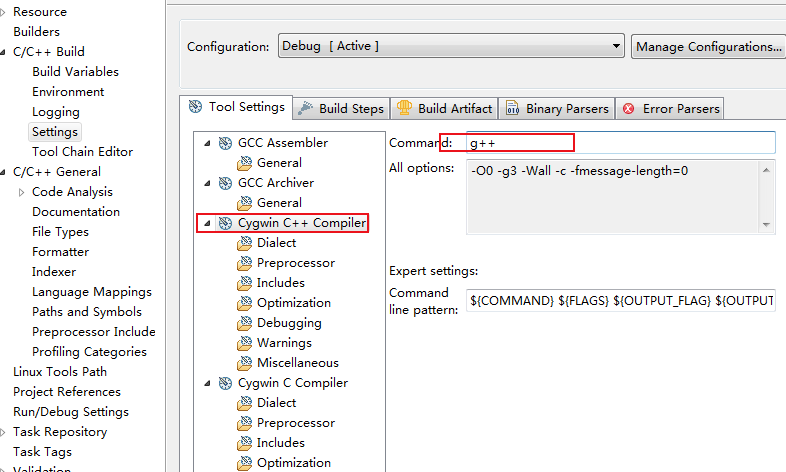Open Tool Chain Editor page
The width and height of the screenshot is (786, 472).
click(83, 152)
